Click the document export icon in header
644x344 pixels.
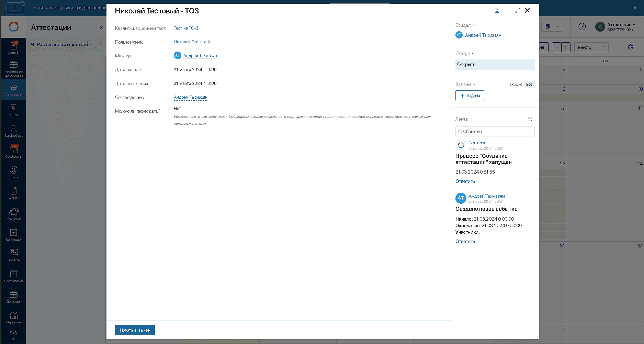click(x=497, y=11)
